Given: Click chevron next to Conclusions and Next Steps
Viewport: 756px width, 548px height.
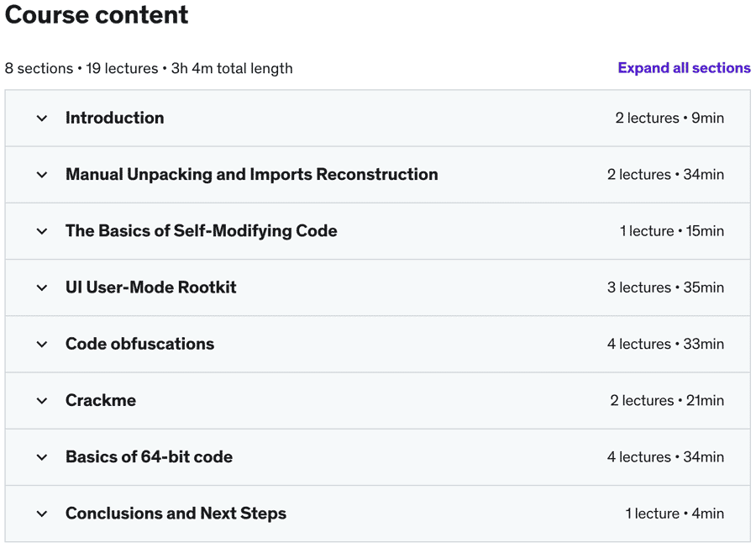Looking at the screenshot, I should (42, 514).
